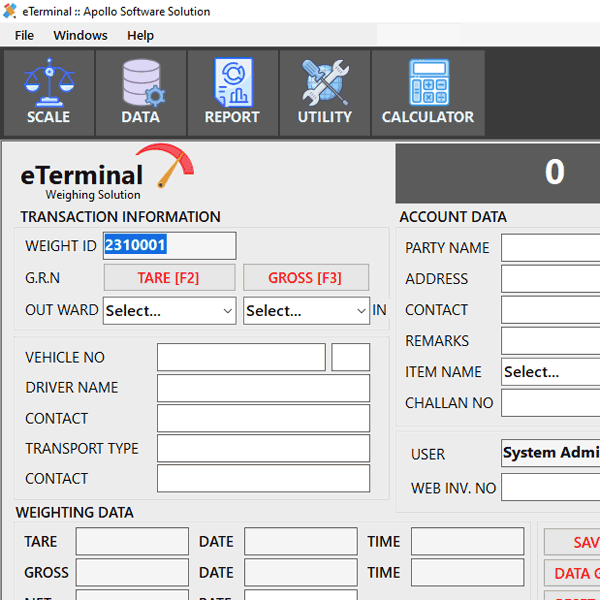Image resolution: width=600 pixels, height=600 pixels.
Task: Click the TIME field in TARE row
Action: click(468, 541)
